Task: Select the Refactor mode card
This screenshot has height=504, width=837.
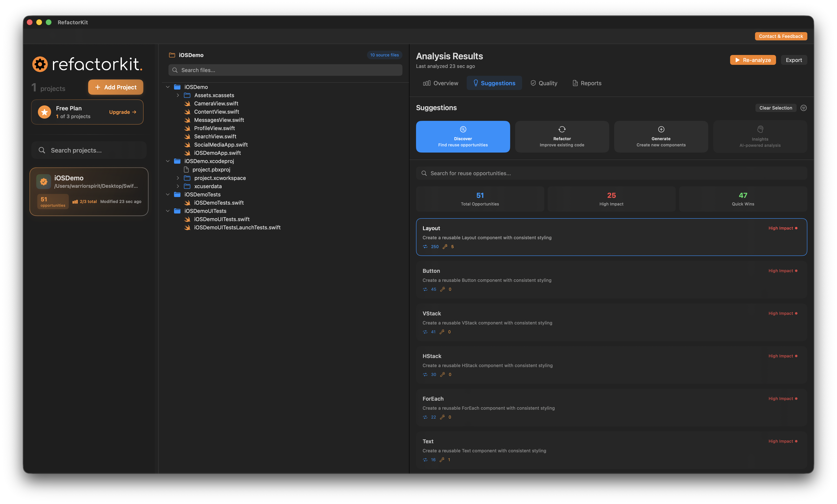Action: click(x=562, y=136)
